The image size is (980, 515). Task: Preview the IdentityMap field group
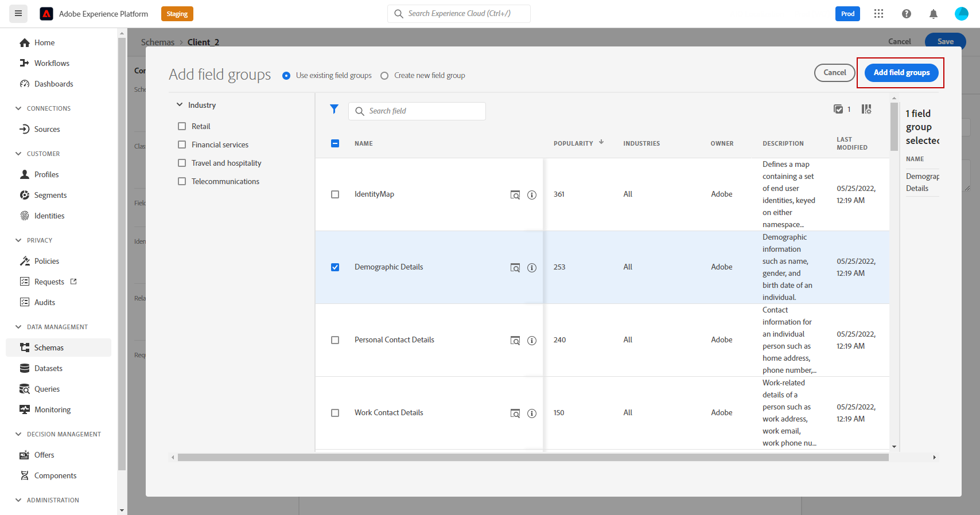click(x=515, y=195)
